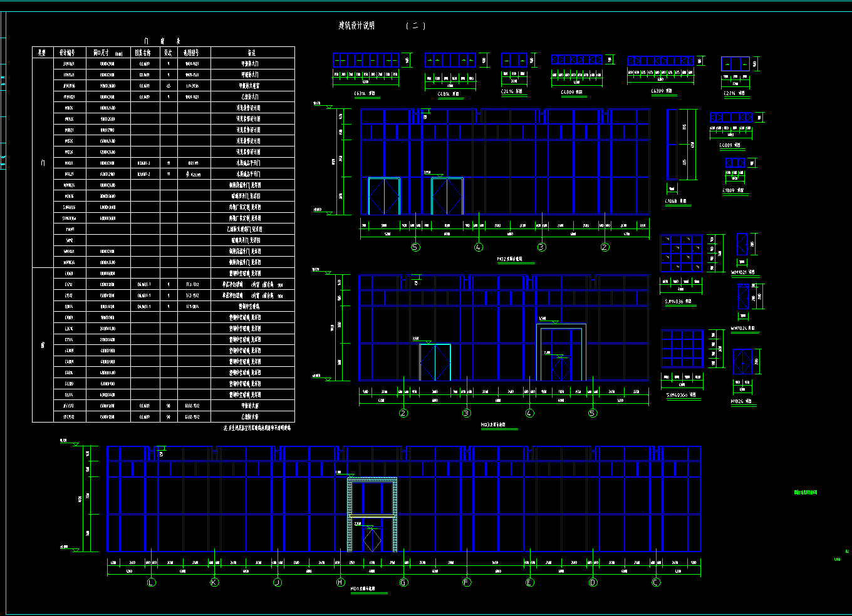The image size is (852, 616).
Task: Select grid axis bubble D
Action: tap(593, 582)
